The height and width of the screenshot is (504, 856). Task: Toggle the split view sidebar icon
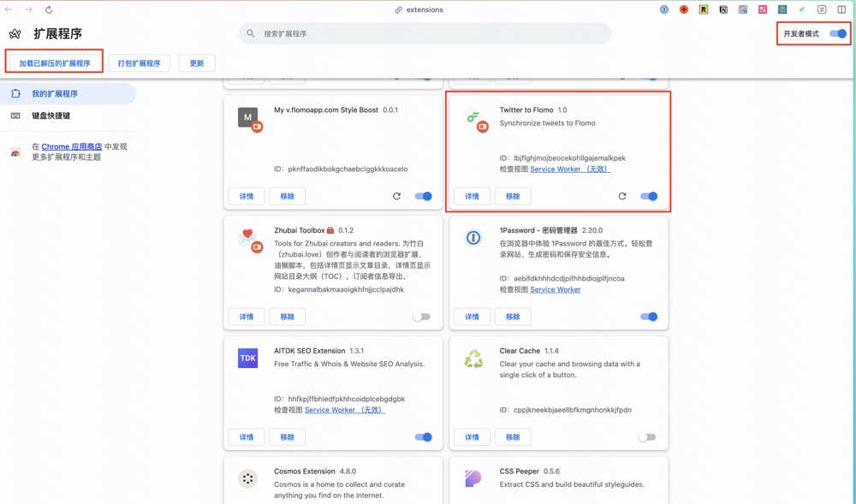tap(841, 9)
